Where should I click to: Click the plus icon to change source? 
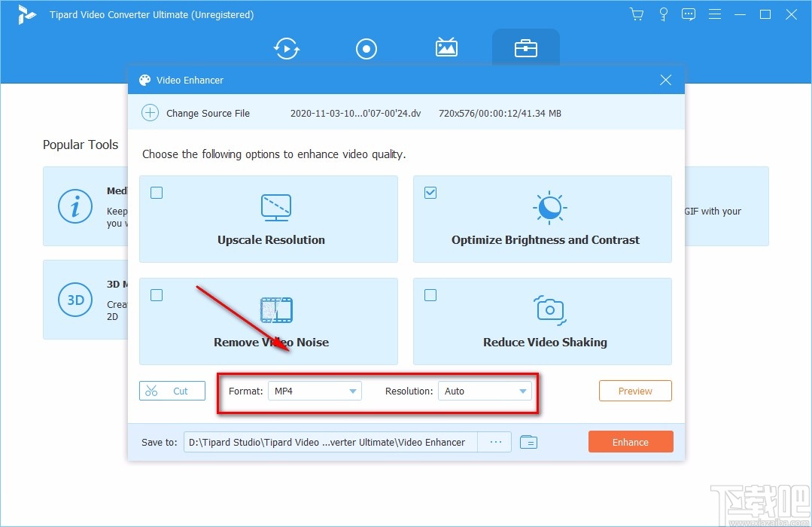pos(151,113)
